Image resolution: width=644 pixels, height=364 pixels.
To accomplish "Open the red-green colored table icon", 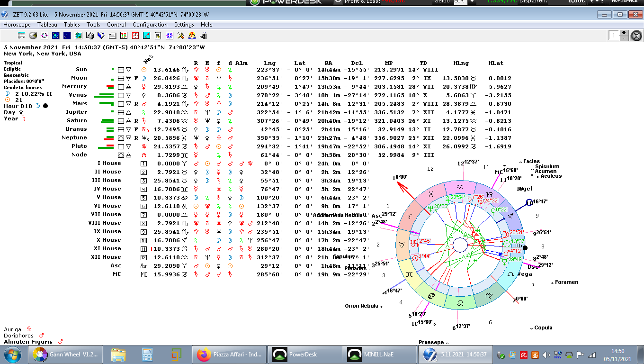I will (x=124, y=36).
